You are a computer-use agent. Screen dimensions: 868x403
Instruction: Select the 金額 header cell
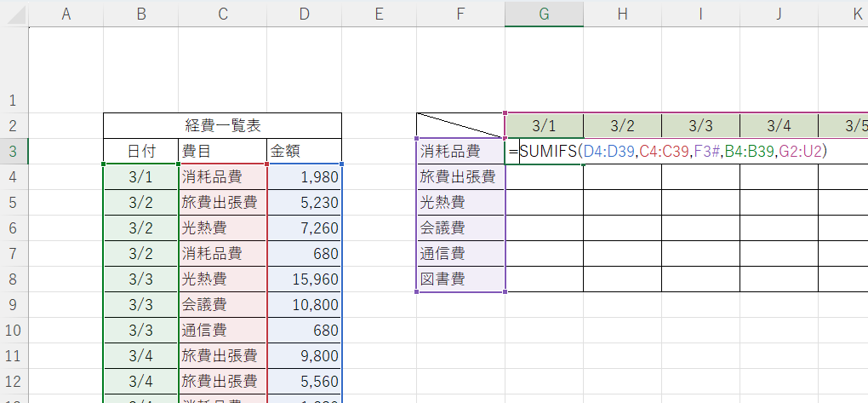[304, 152]
